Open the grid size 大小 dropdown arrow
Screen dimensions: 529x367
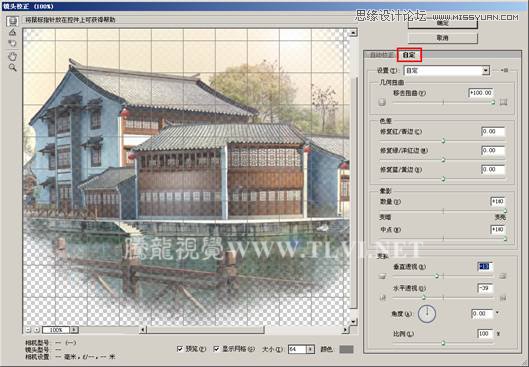(x=310, y=349)
